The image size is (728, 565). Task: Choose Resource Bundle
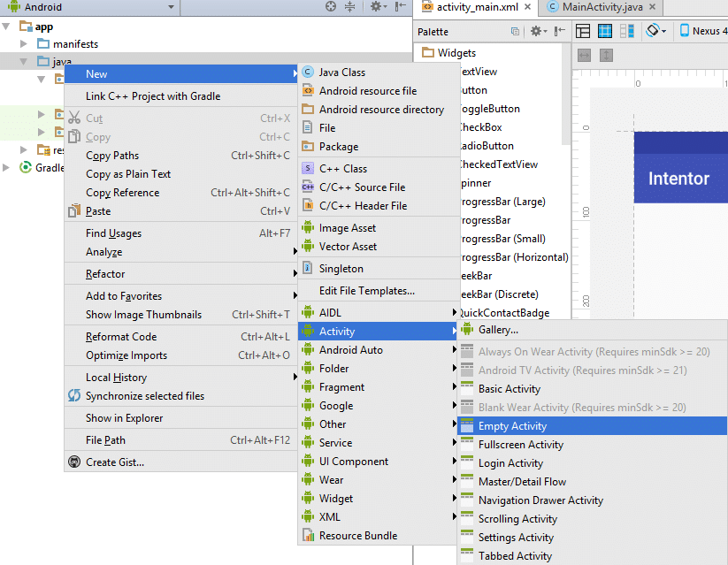(379, 536)
